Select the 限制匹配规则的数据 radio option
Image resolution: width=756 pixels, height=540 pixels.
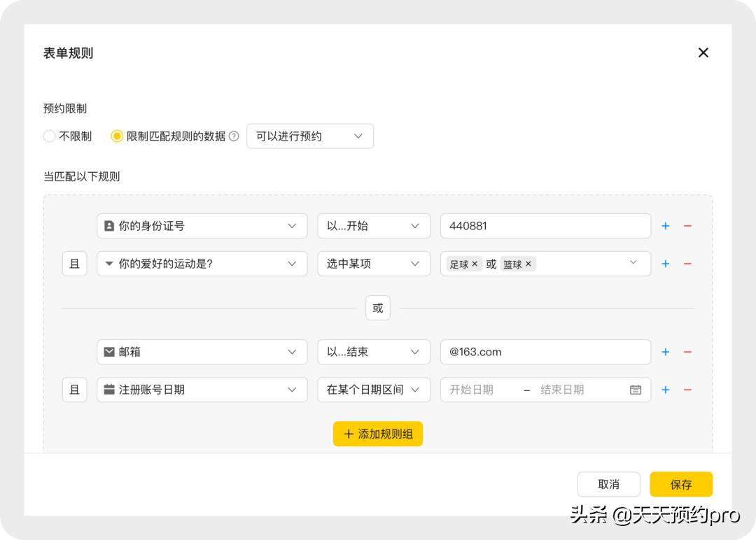coord(117,136)
